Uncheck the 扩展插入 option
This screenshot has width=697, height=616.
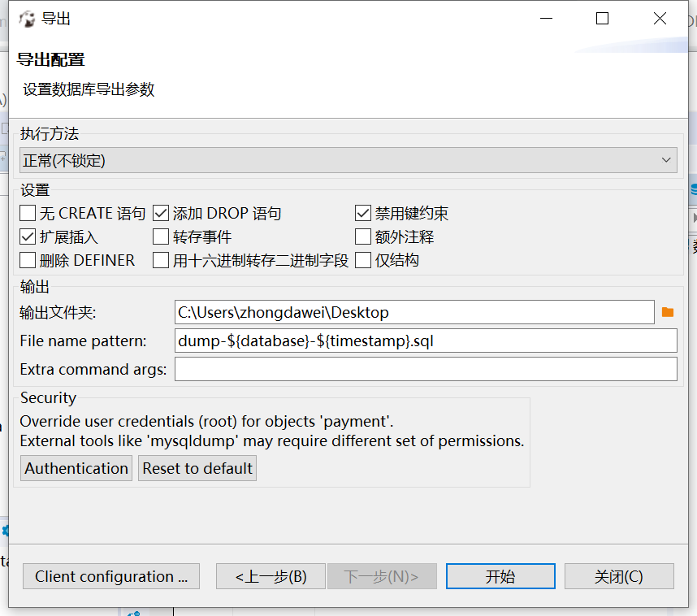pyautogui.click(x=25, y=236)
